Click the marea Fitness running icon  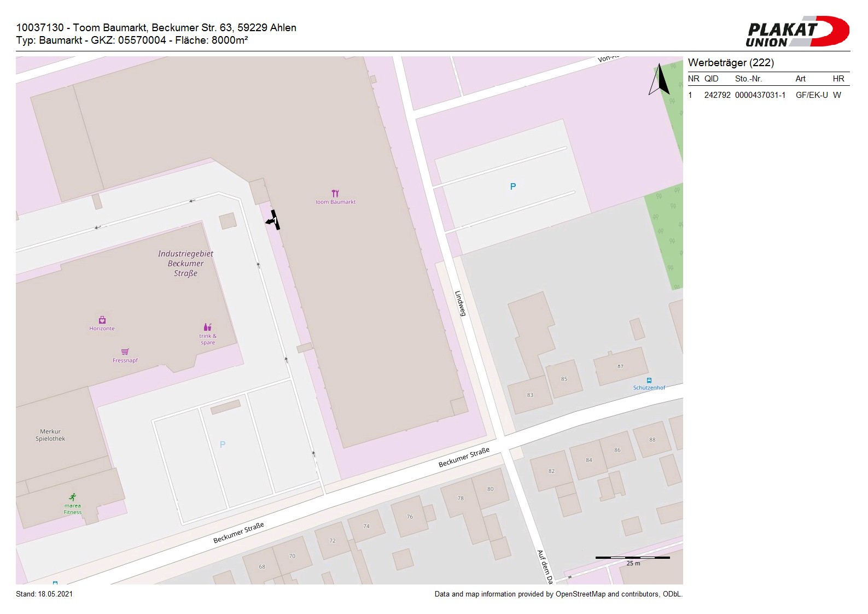(x=72, y=497)
